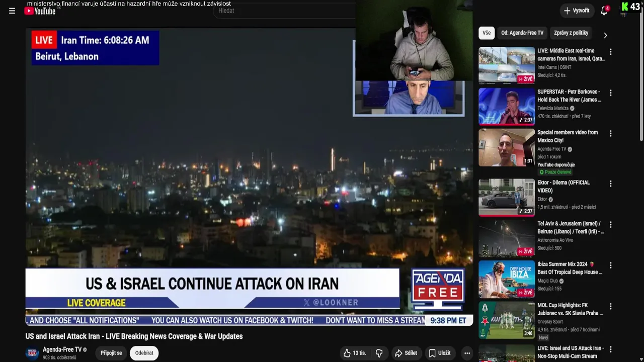
Task: Open options for MOL Cup Highlights video
Action: [x=611, y=306]
